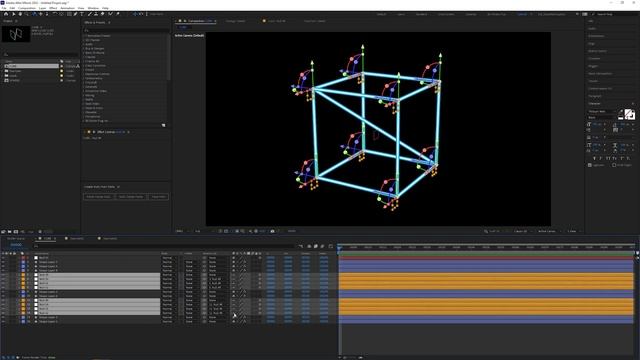Click the Graph Editor icon in timeline
The image size is (640, 360).
click(331, 246)
